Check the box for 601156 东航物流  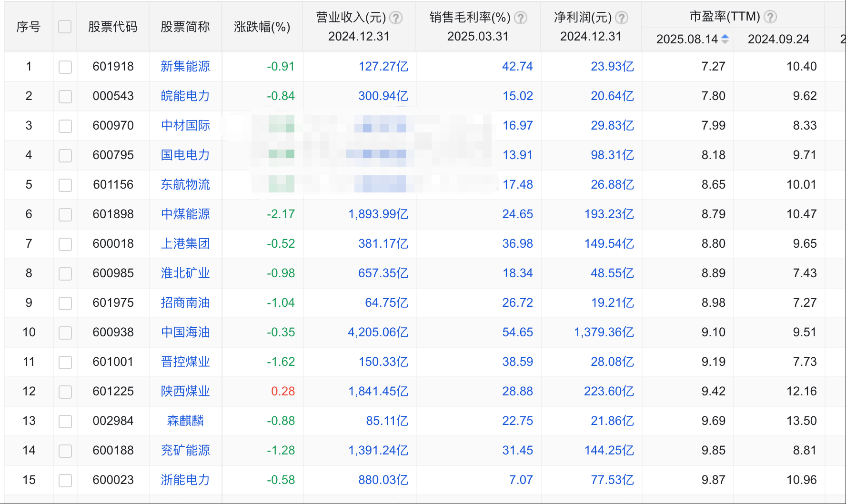click(x=65, y=185)
